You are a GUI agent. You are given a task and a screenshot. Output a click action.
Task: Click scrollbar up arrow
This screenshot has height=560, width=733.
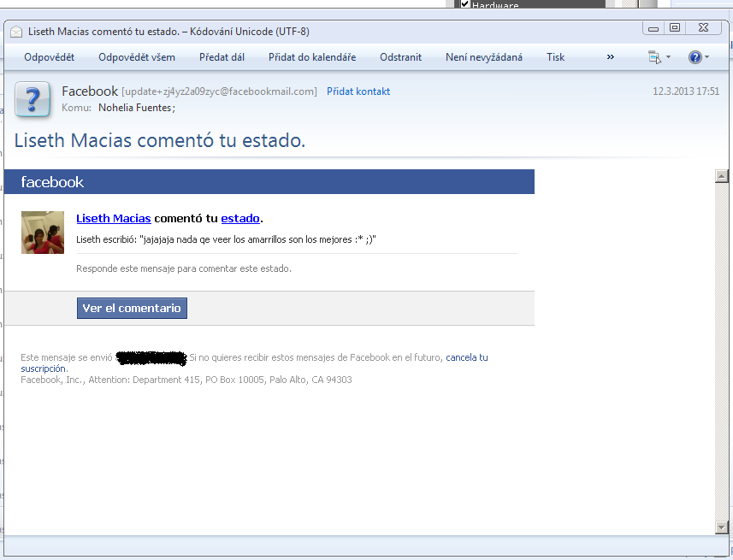[x=721, y=176]
